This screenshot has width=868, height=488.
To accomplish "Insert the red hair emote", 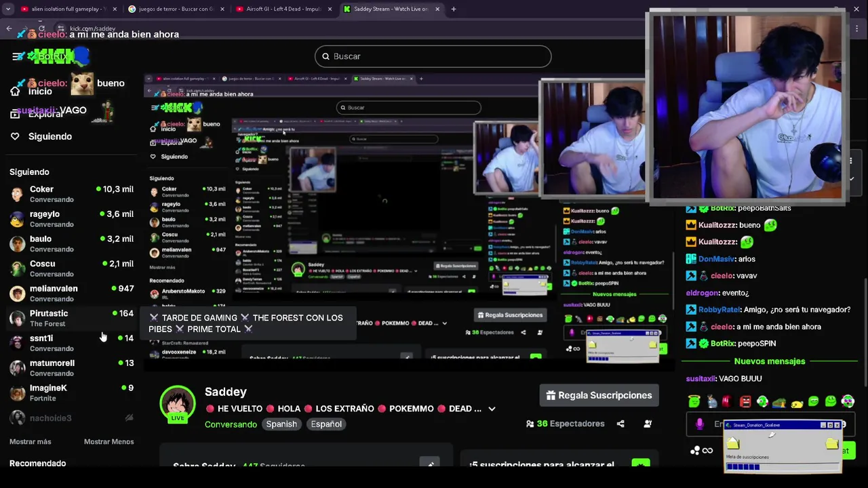I will click(x=728, y=401).
